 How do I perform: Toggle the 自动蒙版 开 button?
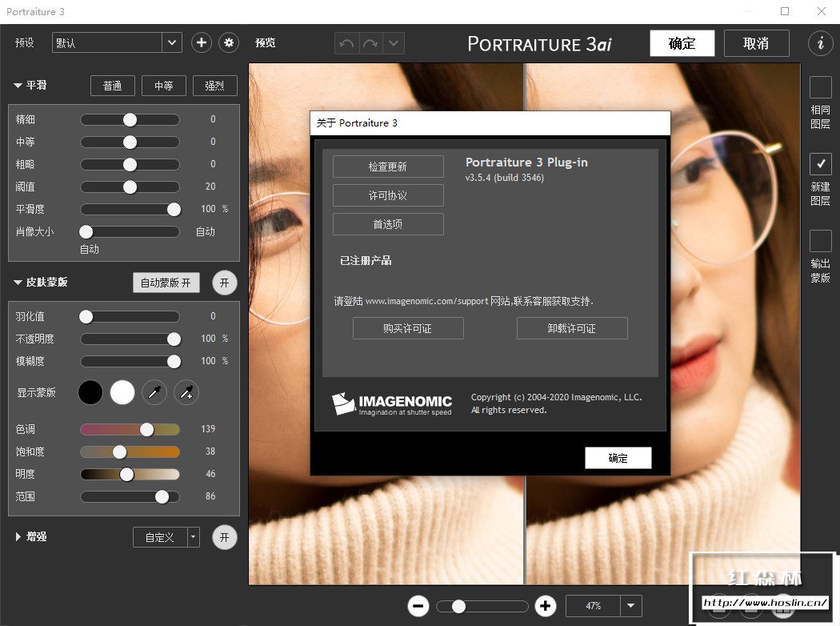tap(166, 283)
